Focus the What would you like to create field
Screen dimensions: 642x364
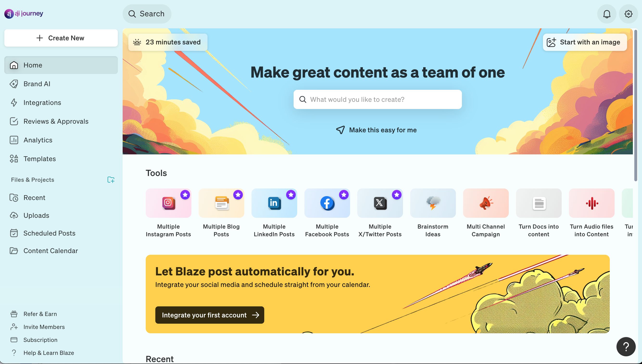(x=378, y=99)
